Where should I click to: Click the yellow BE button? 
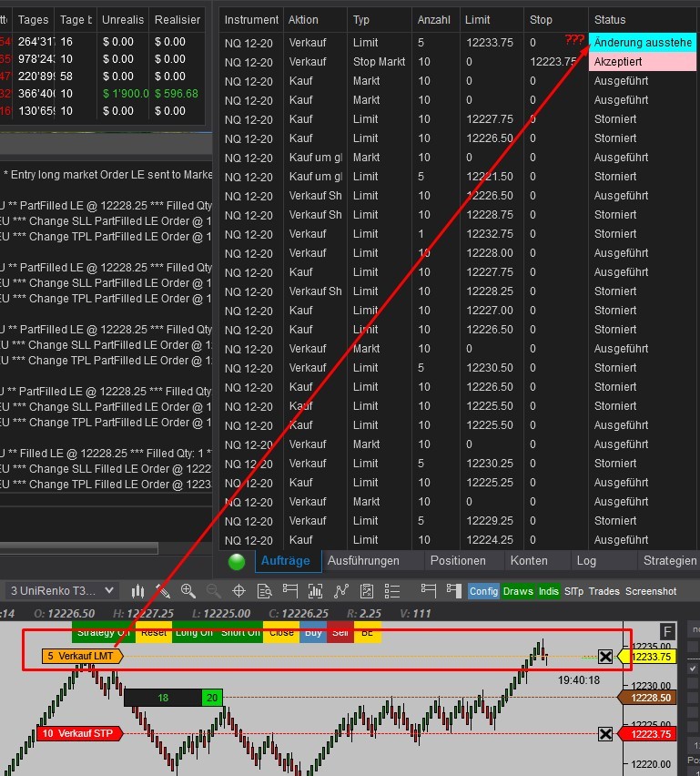[367, 632]
